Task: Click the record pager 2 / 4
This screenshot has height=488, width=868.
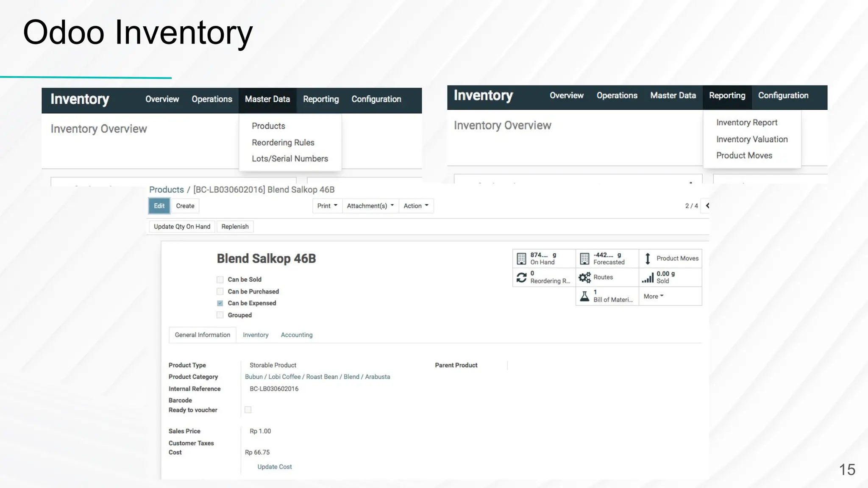Action: tap(691, 206)
